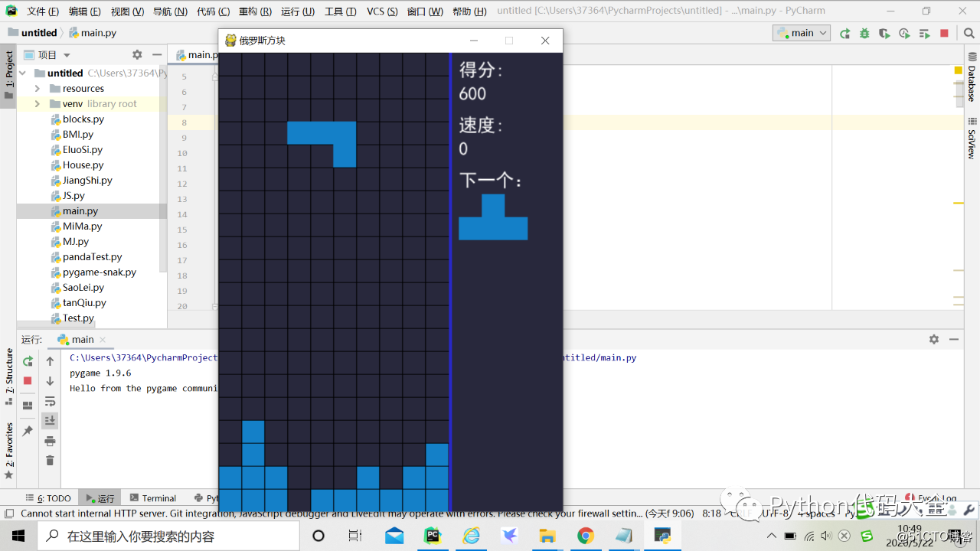Open the Terminal tool window
Viewport: 980px width, 551px height.
[x=153, y=498]
